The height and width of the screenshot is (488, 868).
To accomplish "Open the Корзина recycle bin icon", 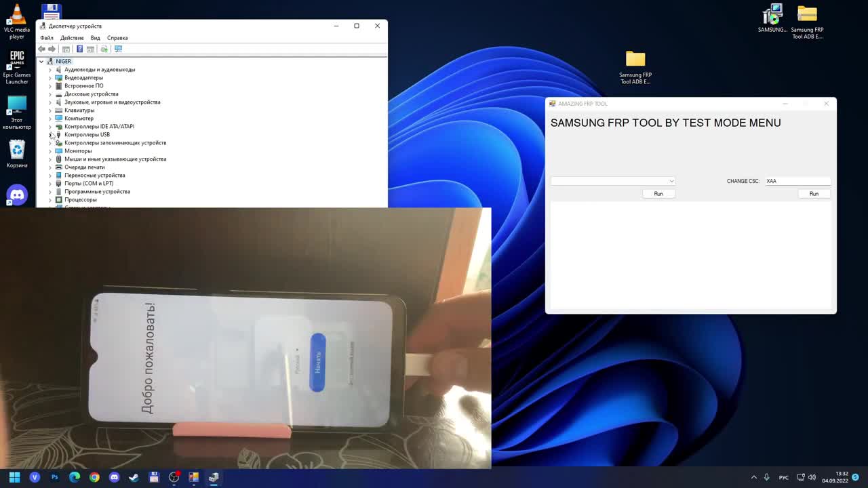I will tap(17, 155).
